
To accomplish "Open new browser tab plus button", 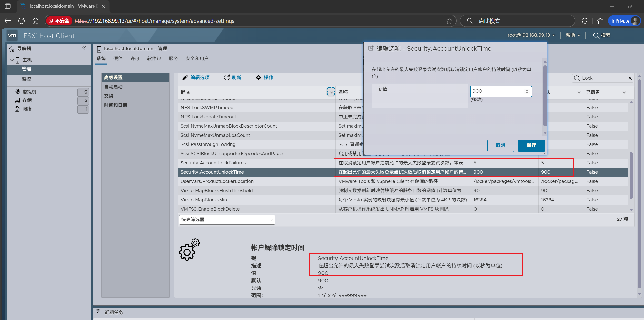I will pyautogui.click(x=116, y=6).
